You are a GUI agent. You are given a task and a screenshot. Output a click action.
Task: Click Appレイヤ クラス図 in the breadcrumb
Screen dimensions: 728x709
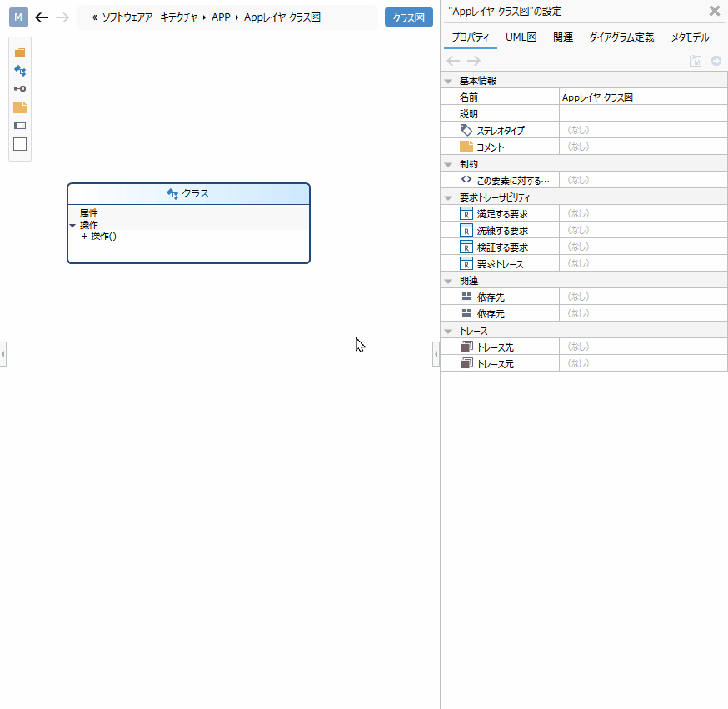click(282, 17)
